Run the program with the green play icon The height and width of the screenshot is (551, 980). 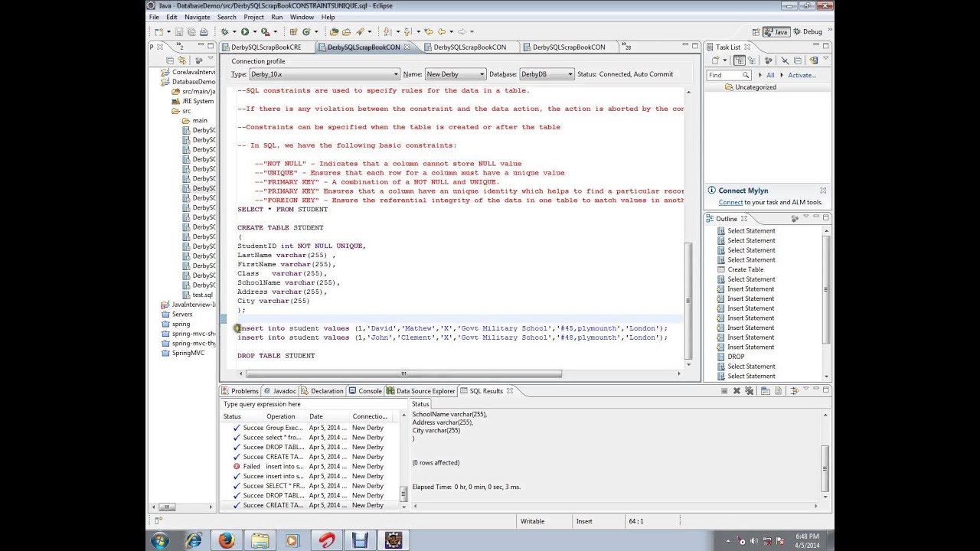pyautogui.click(x=244, y=31)
